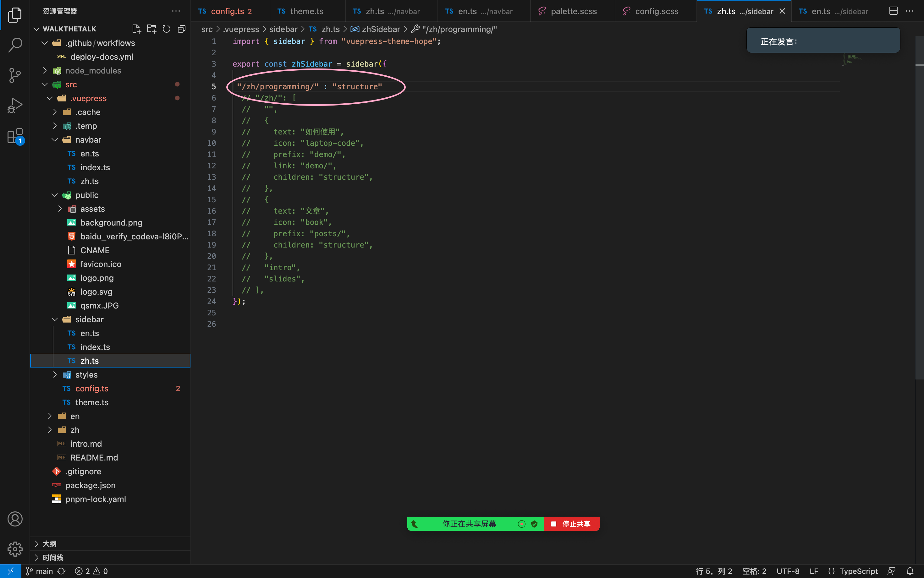Click the zhSidebar breadcrumb symbol

(375, 29)
